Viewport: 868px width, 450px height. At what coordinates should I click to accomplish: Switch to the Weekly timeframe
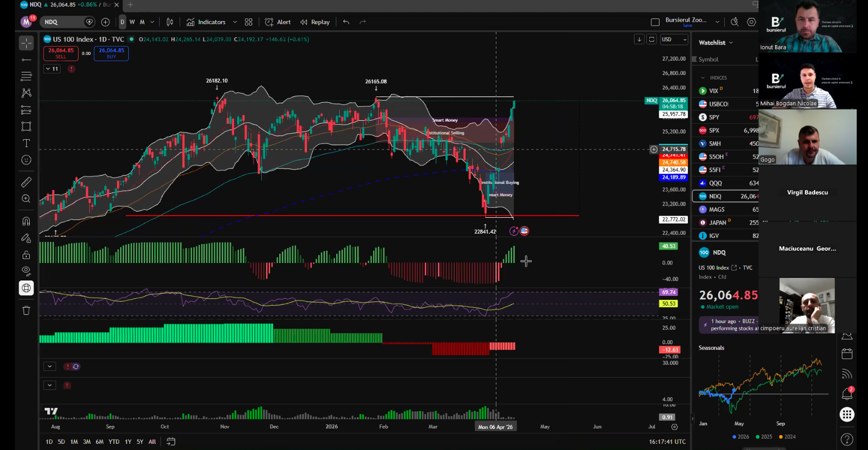[132, 22]
